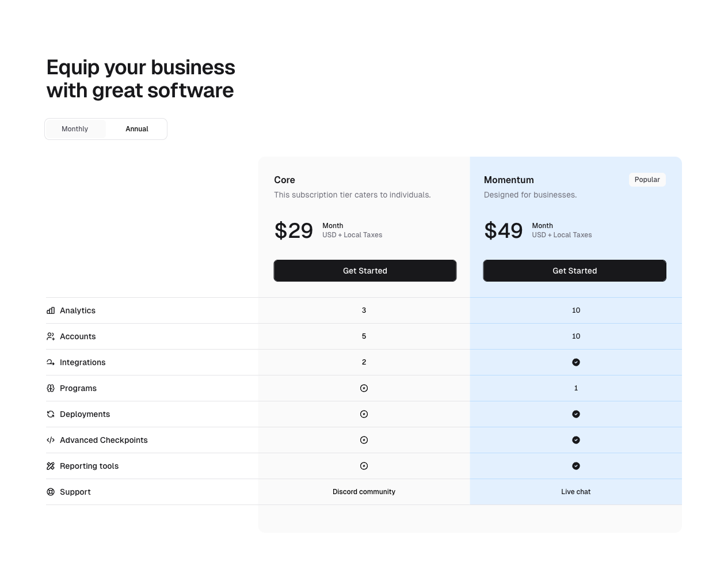Click the checkmark in Momentum's Deployments row
The image size is (728, 588).
tap(576, 414)
